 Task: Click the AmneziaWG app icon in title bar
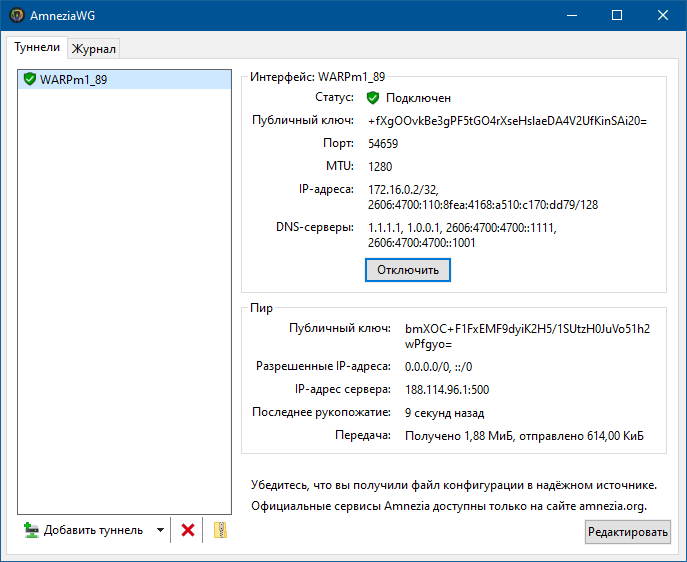17,16
